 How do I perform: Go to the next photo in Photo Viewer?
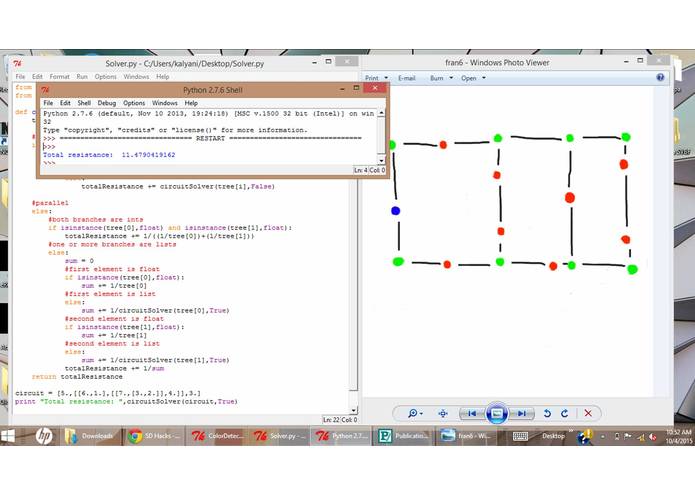[x=521, y=413]
